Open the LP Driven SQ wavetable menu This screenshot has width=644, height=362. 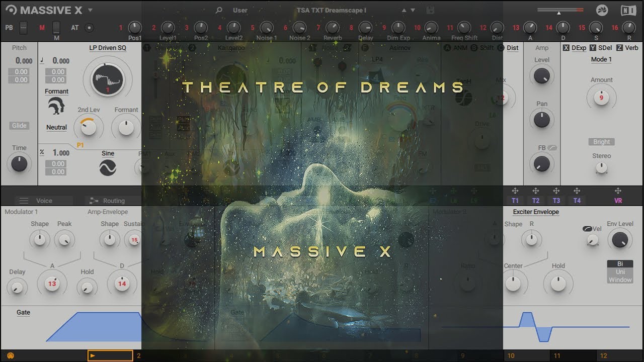(108, 48)
